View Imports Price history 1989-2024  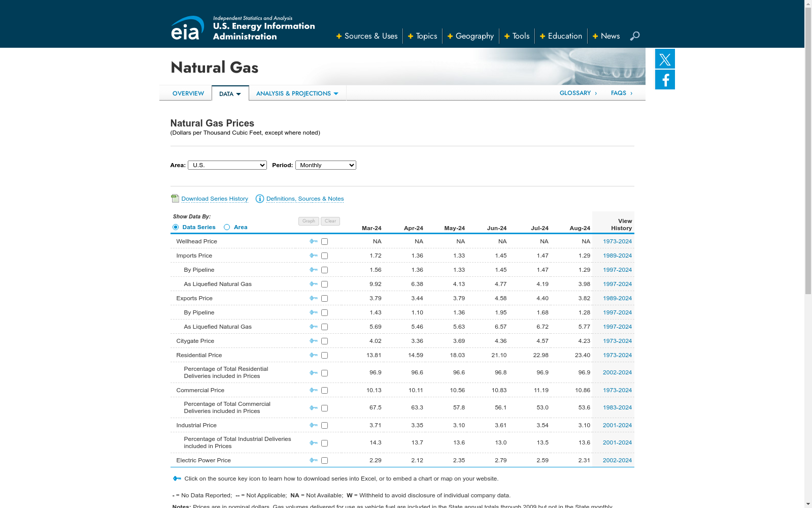(617, 256)
